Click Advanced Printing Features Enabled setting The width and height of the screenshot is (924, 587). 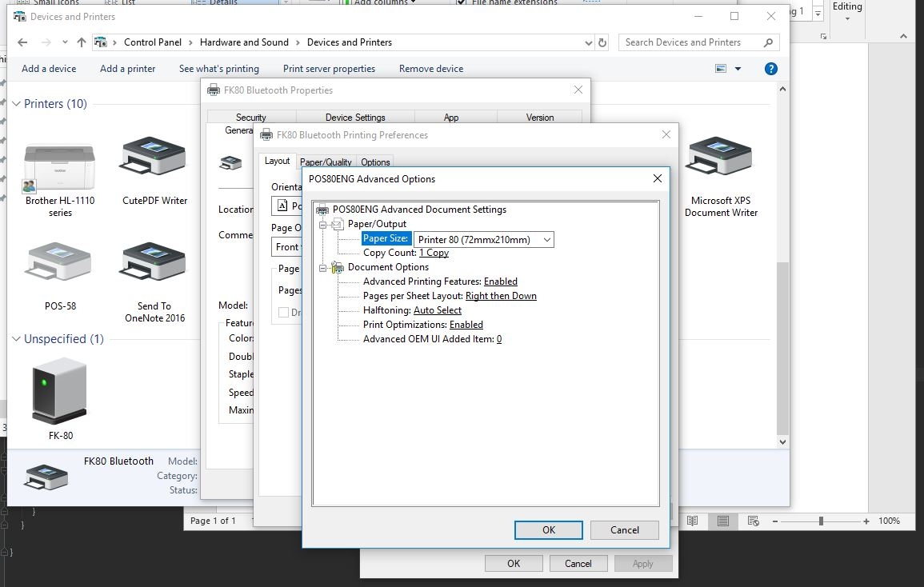click(x=500, y=282)
